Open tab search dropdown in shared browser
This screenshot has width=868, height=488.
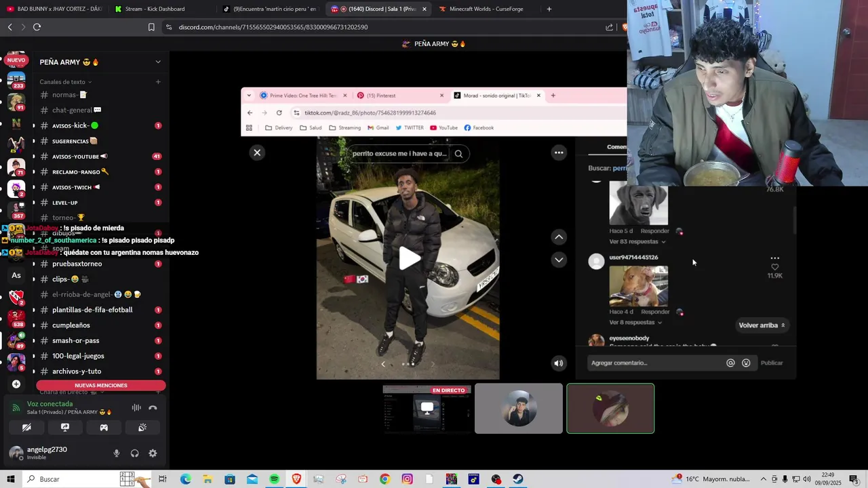click(249, 96)
